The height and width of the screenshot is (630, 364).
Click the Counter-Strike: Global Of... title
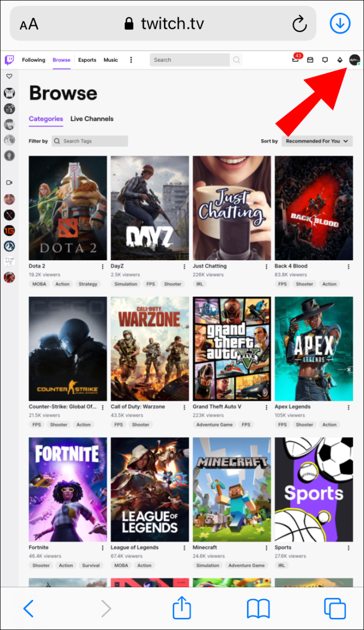(63, 407)
